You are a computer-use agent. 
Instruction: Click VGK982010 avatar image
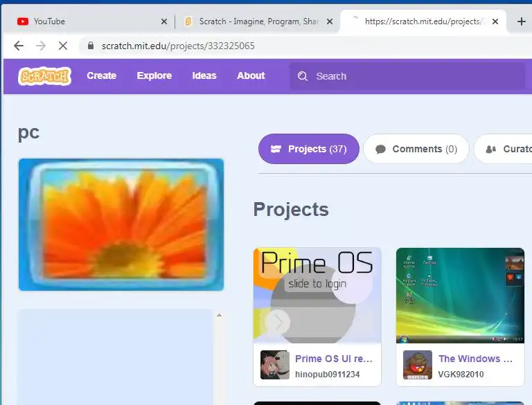(x=418, y=365)
